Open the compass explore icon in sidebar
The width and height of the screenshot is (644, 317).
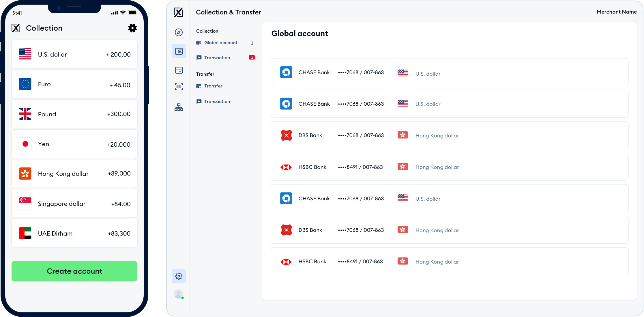point(179,32)
